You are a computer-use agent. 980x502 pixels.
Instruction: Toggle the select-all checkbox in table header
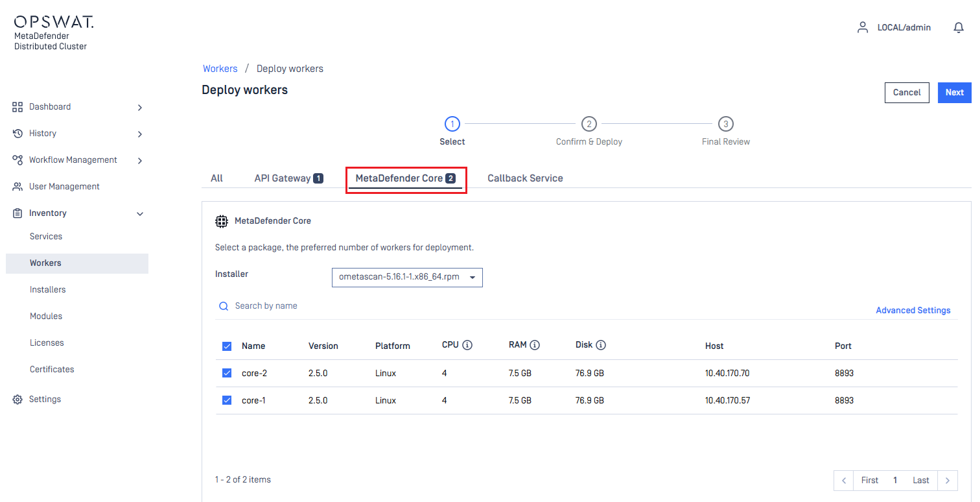click(227, 346)
